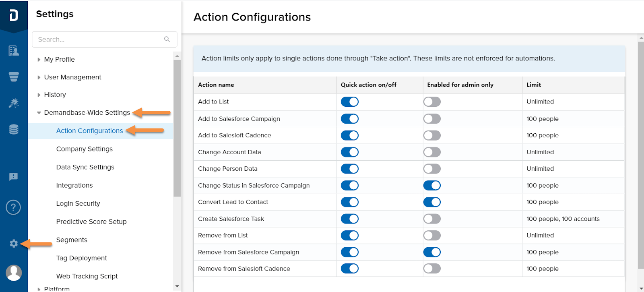Enable admin only for Remove from List
Screen dimensions: 644x292
432,235
